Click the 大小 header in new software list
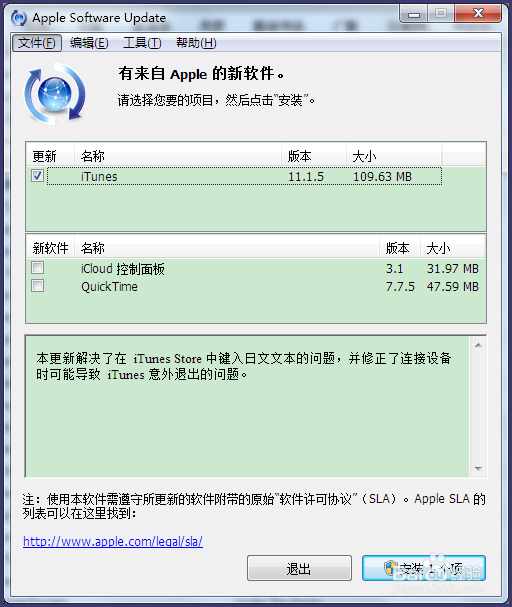This screenshot has width=512, height=607. [452, 248]
